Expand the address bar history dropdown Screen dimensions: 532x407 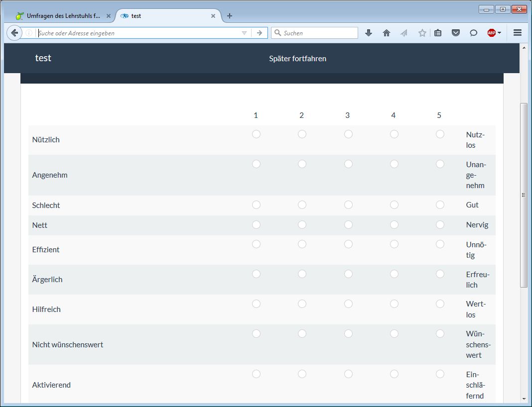tap(244, 33)
